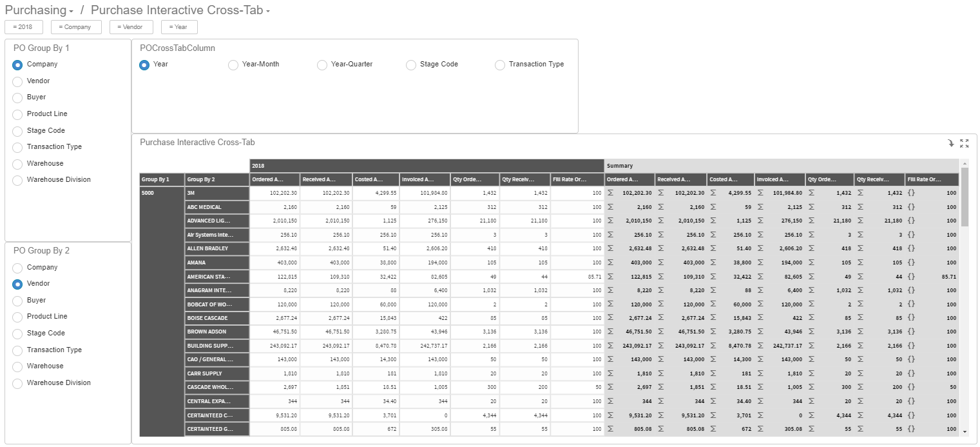Click {} icon in 3M Qty Received summary
The height and width of the screenshot is (447, 980).
click(910, 193)
